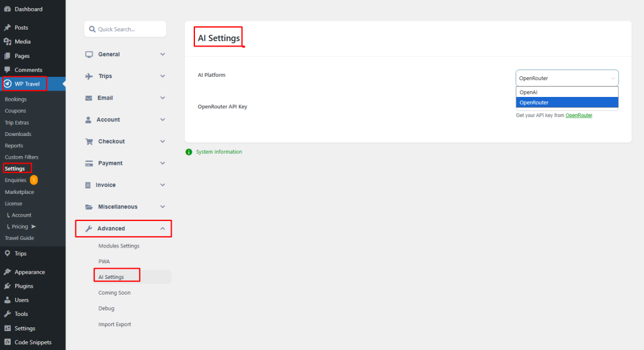
Task: Open Reports in WP Travel menu
Action: pyautogui.click(x=14, y=145)
